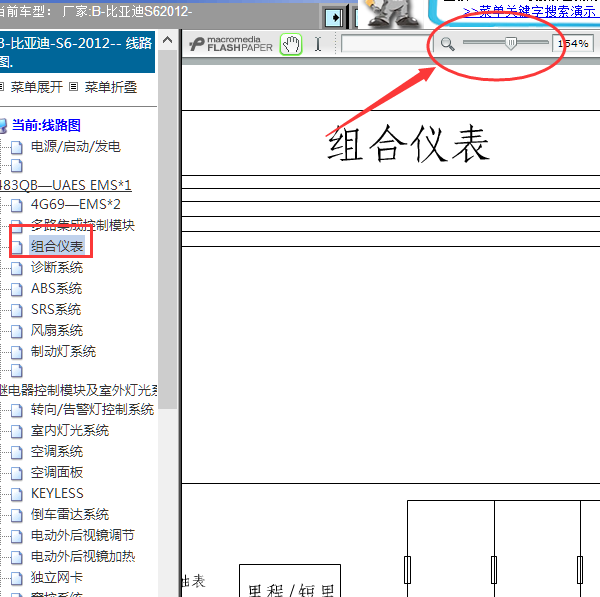Open ABS系统 tree item
600x597 pixels.
point(56,288)
